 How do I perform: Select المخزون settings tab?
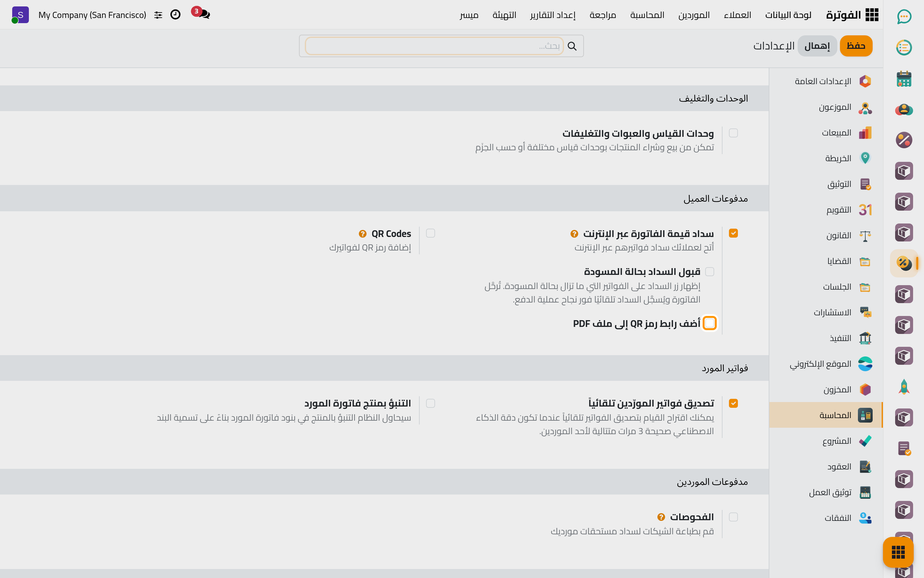click(x=826, y=389)
